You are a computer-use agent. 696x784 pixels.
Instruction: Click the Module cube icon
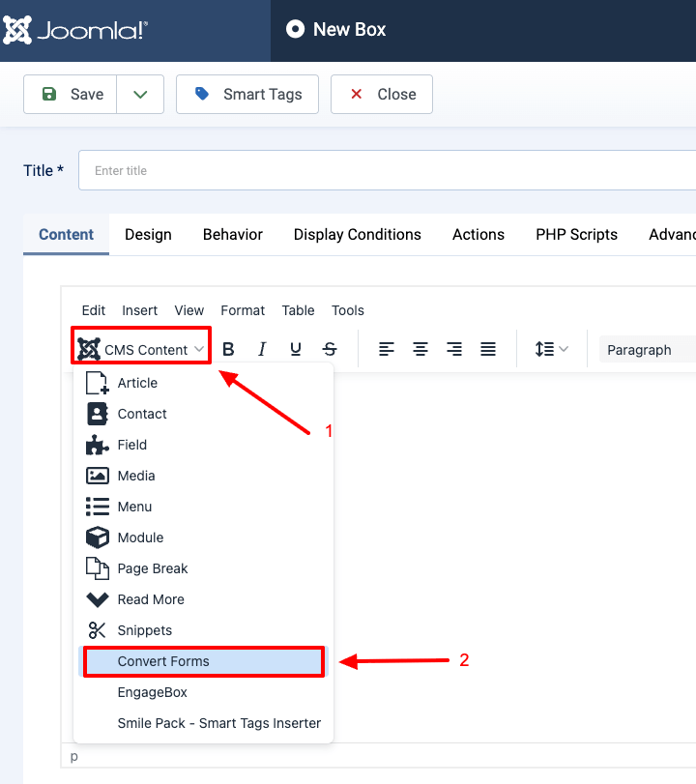coord(97,537)
